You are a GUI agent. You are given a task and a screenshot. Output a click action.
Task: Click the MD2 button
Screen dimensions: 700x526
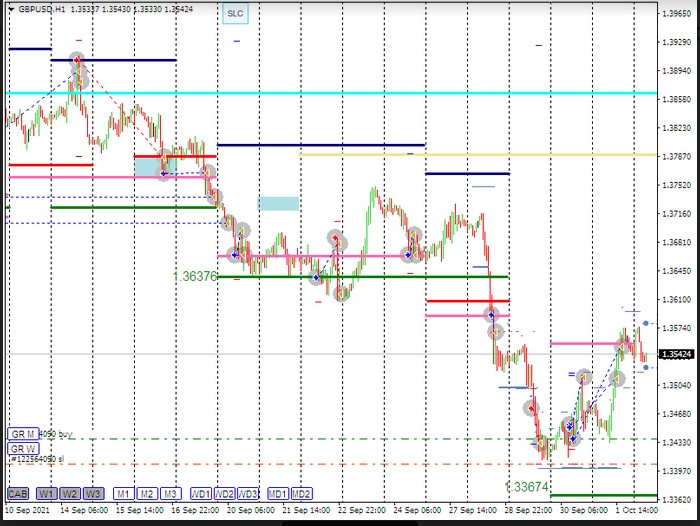[301, 494]
